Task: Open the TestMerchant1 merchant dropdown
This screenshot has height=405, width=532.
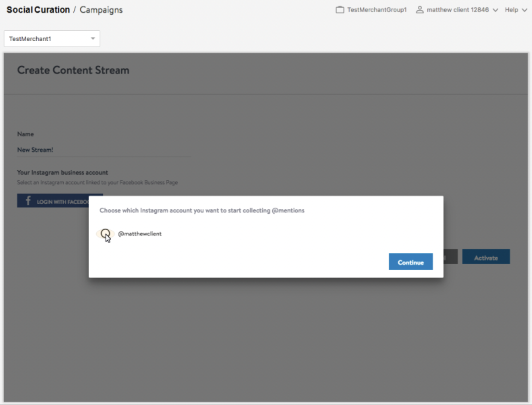Action: pos(52,39)
